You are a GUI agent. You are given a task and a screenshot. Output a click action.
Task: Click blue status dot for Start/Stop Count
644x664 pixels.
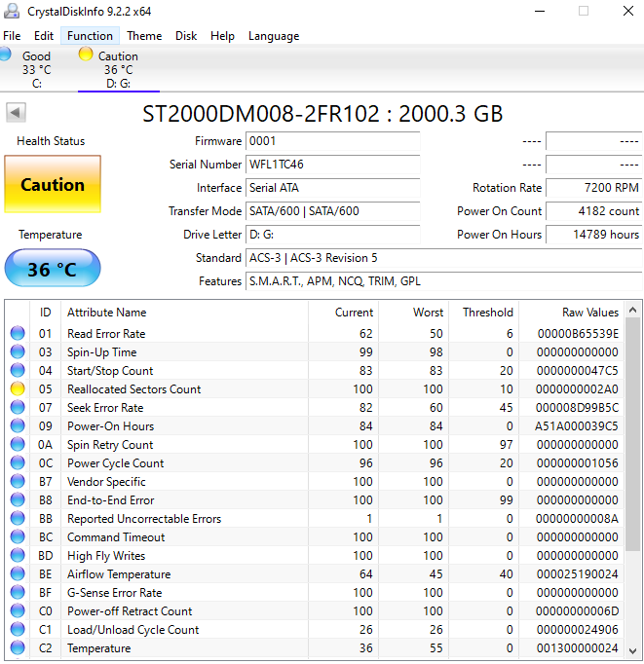(x=18, y=371)
